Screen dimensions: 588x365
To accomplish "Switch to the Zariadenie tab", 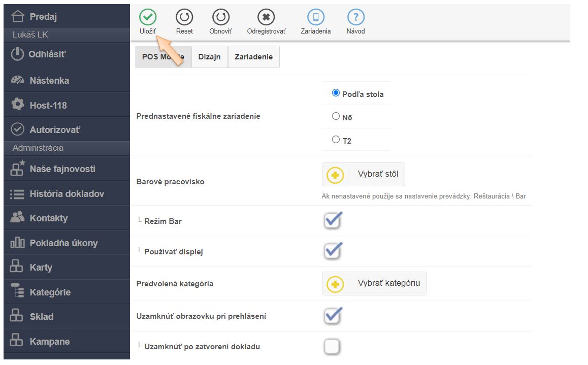I will (x=253, y=57).
